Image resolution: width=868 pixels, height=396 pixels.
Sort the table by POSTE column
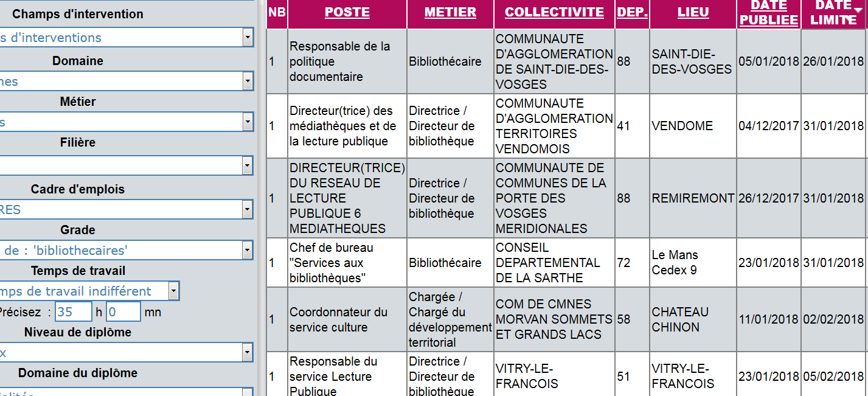[347, 12]
